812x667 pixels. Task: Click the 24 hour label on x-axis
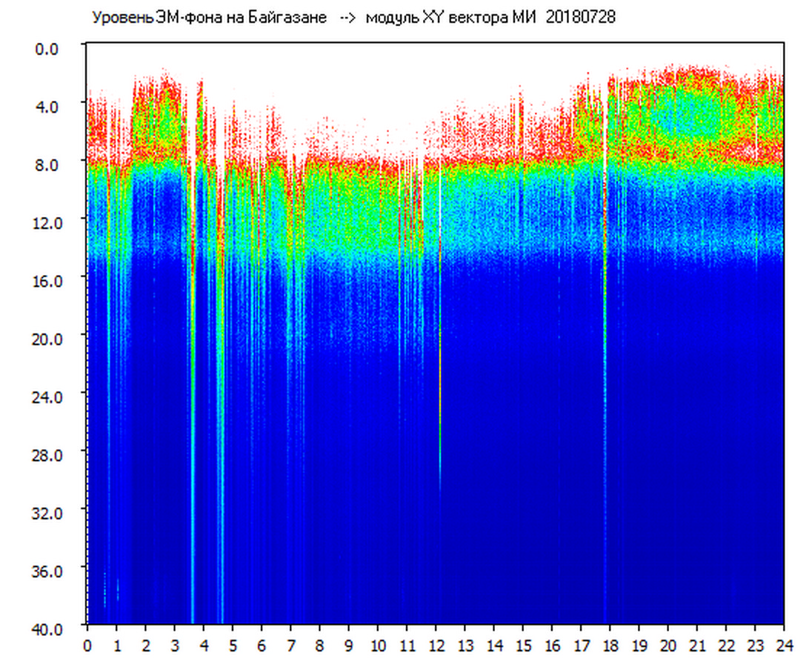click(x=784, y=646)
